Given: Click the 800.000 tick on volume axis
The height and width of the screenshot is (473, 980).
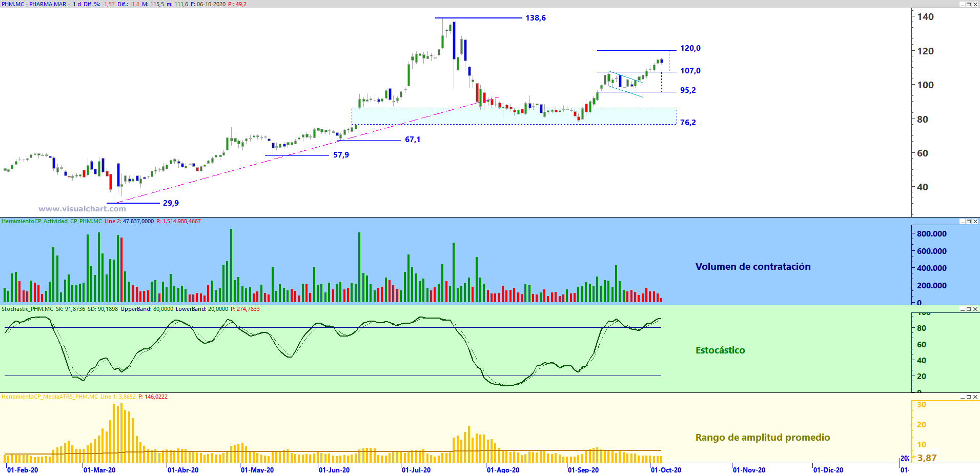Looking at the screenshot, I should tap(932, 234).
